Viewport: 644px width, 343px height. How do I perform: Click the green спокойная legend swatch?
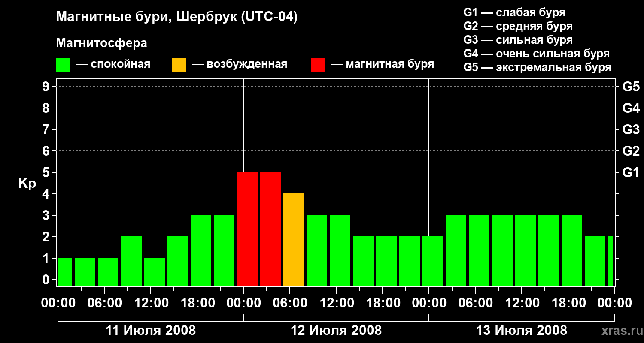click(x=63, y=65)
